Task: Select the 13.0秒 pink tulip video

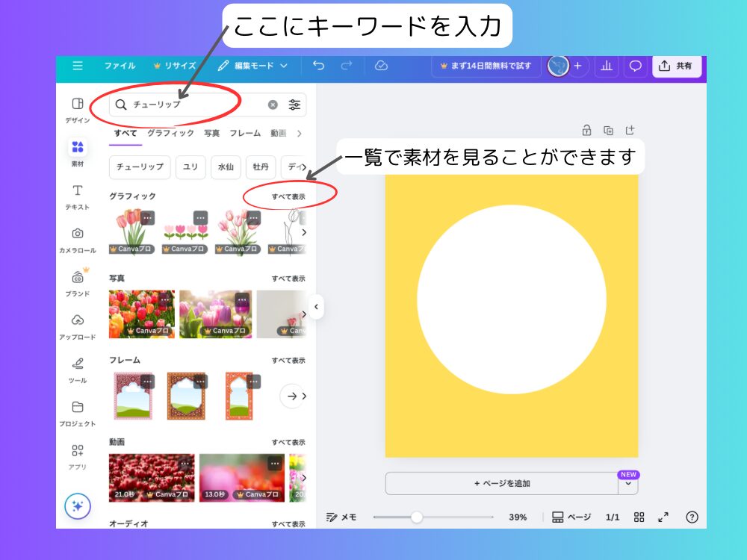Action: point(242,478)
